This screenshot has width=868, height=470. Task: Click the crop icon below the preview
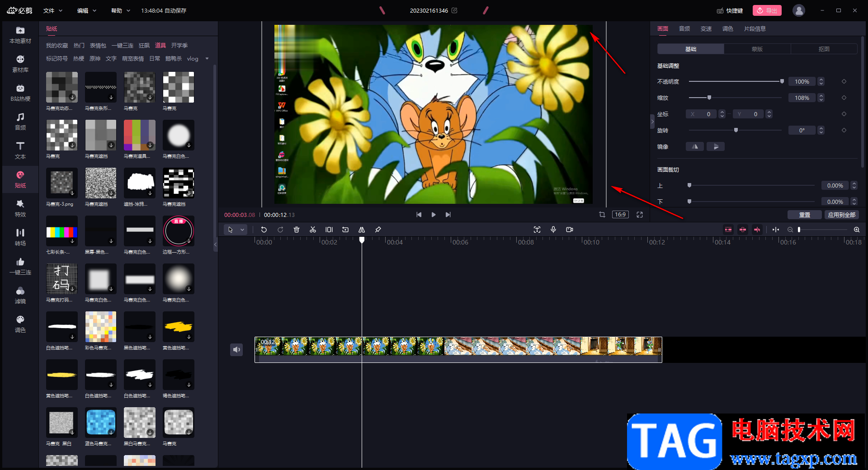[x=602, y=215]
